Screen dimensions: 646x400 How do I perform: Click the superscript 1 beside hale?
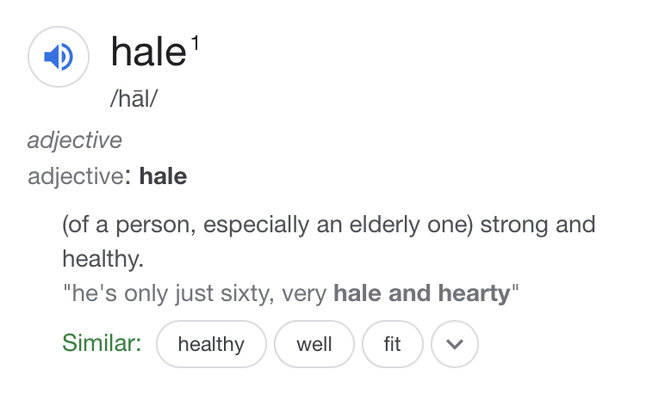pos(195,43)
